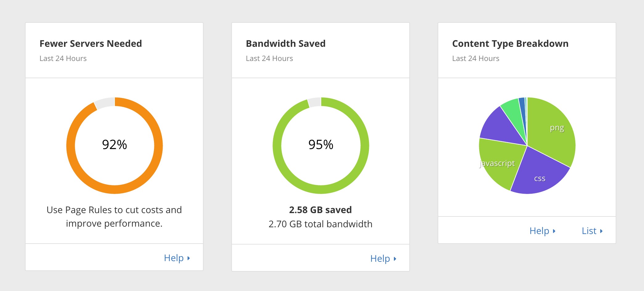This screenshot has height=291, width=644.
Task: Click the Page Rules suggestion text
Action: [114, 216]
